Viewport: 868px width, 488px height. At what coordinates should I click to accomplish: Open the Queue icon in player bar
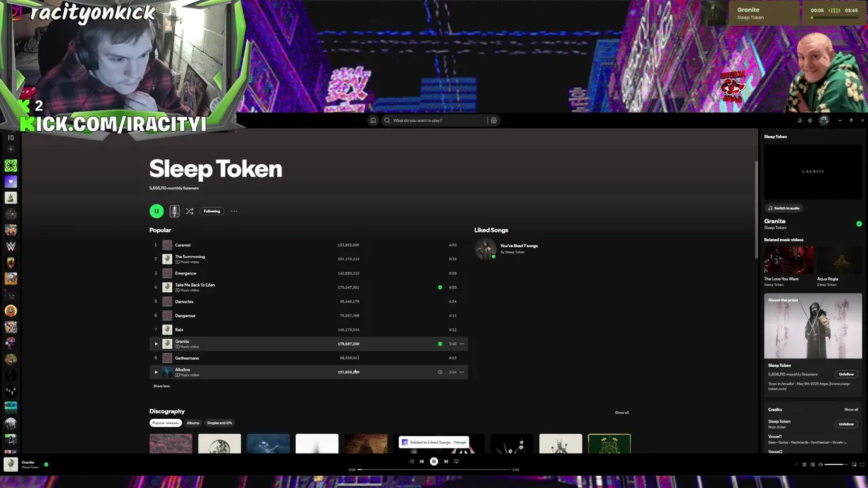[804, 464]
